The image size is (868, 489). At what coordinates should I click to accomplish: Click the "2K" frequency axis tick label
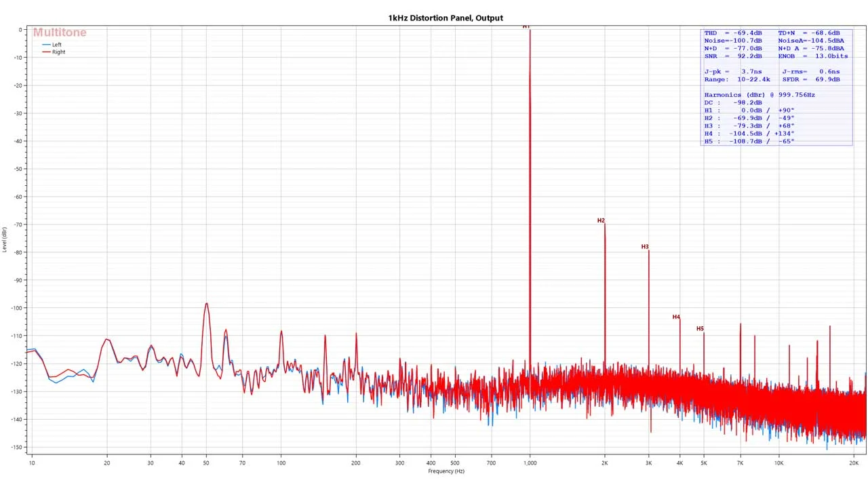[605, 463]
